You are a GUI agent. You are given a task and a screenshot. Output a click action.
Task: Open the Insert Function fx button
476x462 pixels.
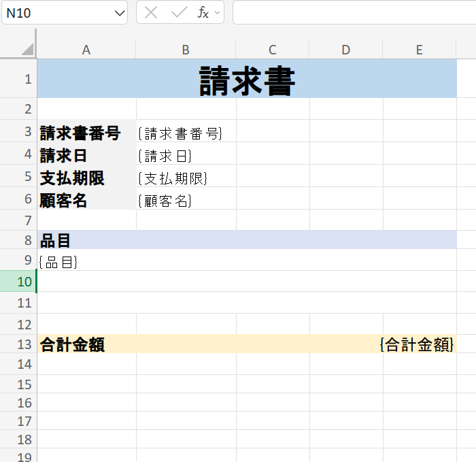203,13
